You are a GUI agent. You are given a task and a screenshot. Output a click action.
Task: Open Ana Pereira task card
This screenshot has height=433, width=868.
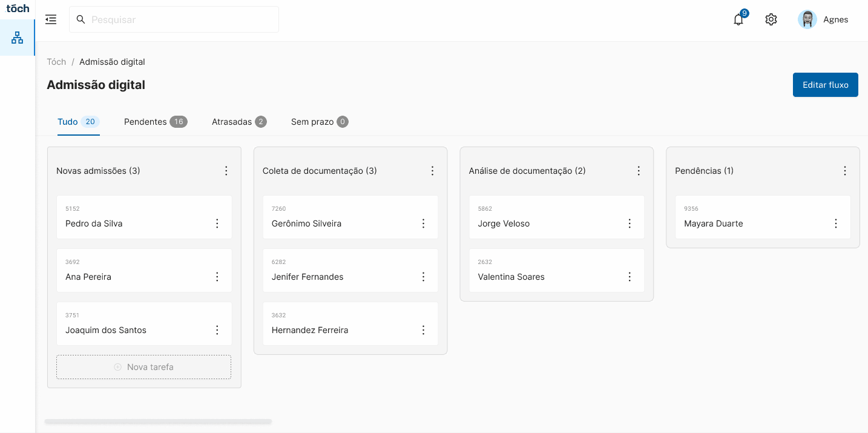(x=144, y=270)
